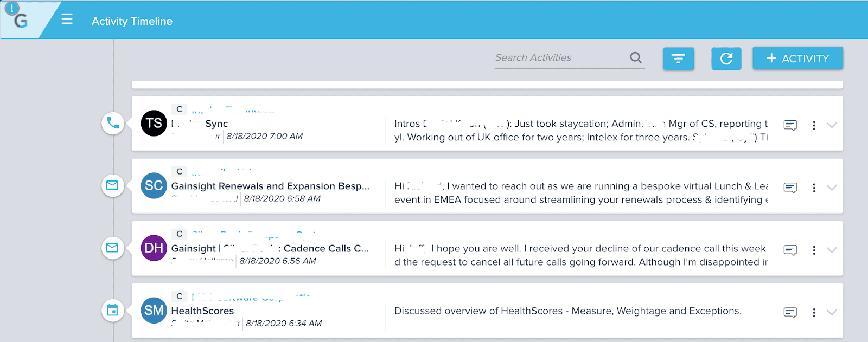
Task: Expand the Gainsight Renewals email row
Action: 832,188
